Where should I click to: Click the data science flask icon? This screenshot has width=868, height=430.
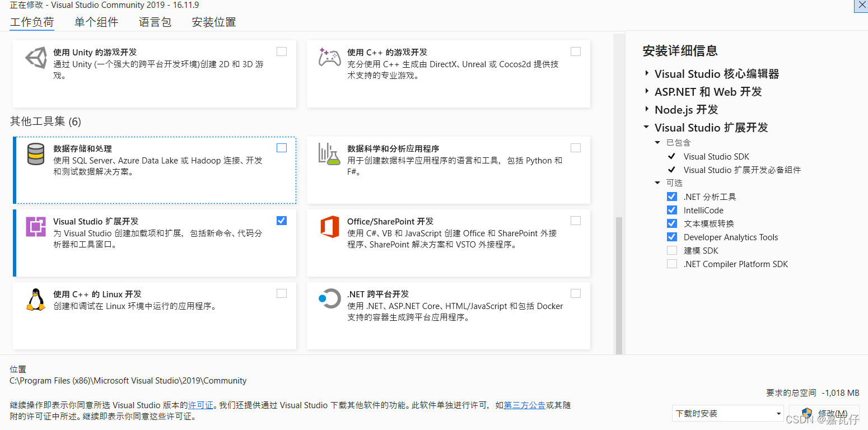coord(329,153)
